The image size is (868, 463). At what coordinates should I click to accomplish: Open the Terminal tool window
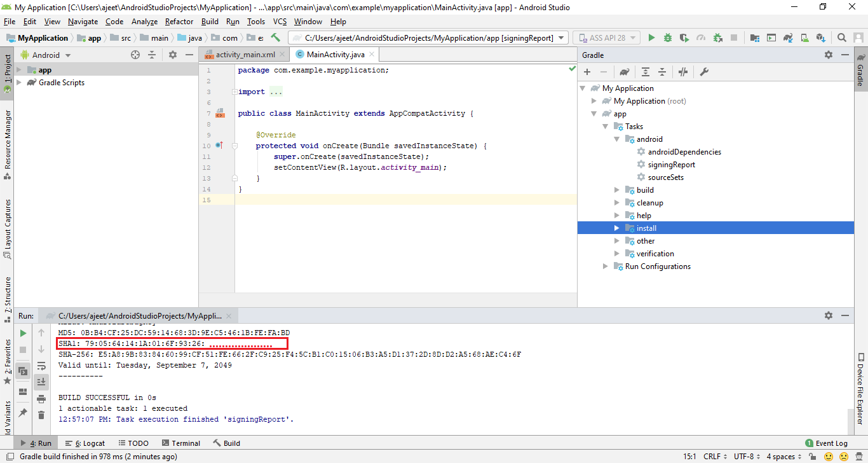pyautogui.click(x=180, y=443)
